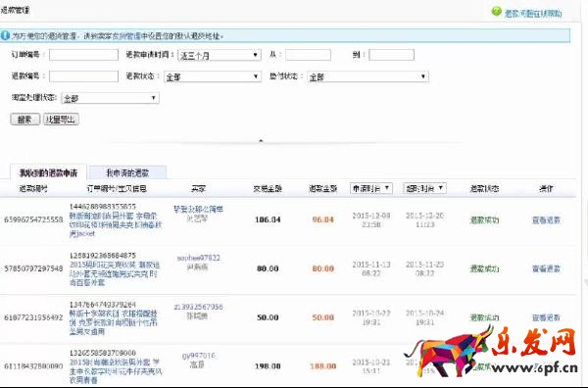Open 查看退款 link for the 106.04 order
Screen dimensions: 588x388
pyautogui.click(x=546, y=220)
